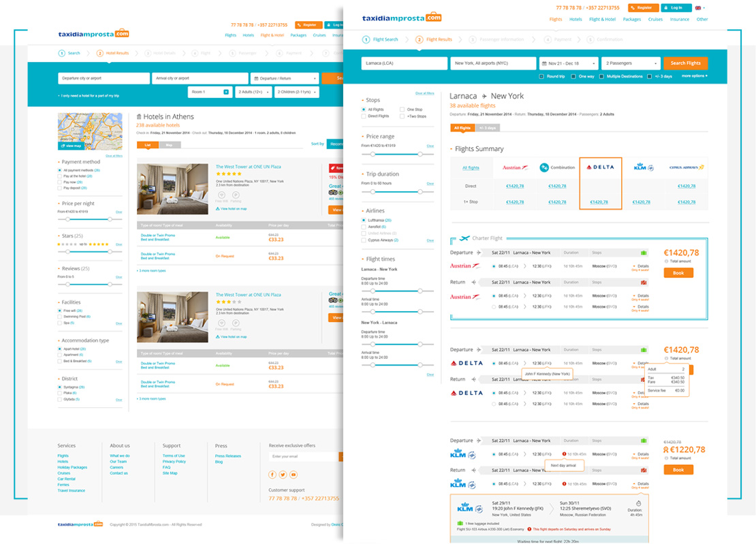Click Log In on flights page
The width and height of the screenshot is (756, 544).
click(x=676, y=7)
